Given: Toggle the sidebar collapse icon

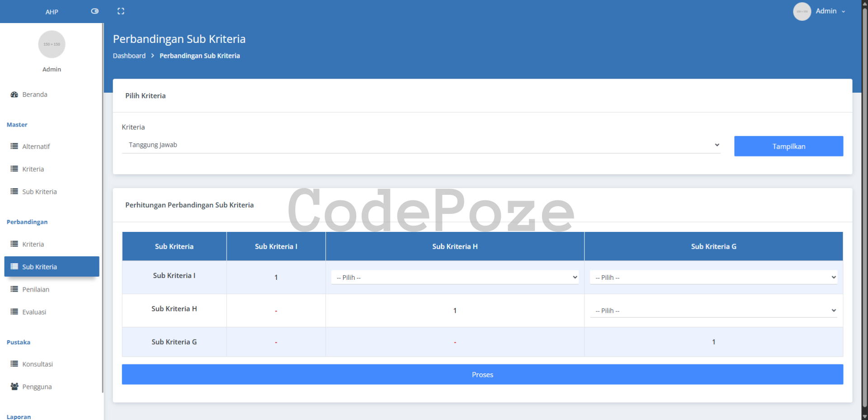Looking at the screenshot, I should point(94,11).
